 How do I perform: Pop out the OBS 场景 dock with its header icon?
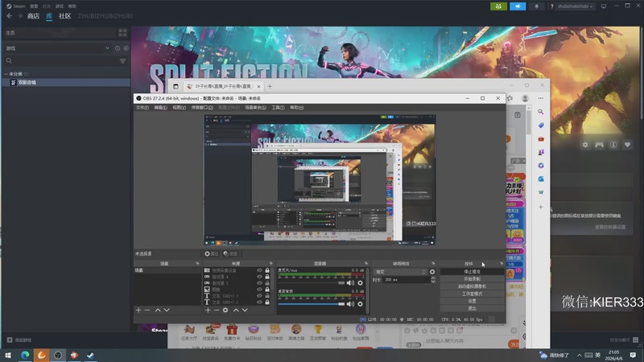197,264
